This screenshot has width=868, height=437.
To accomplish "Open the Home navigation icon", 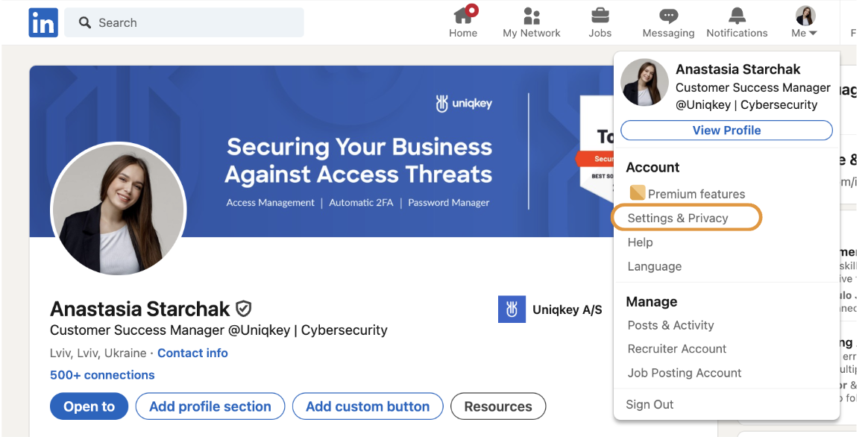I will [x=463, y=16].
